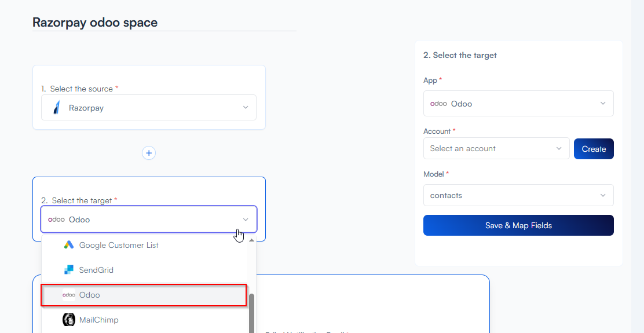Expand the Model contacts dropdown

(603, 195)
